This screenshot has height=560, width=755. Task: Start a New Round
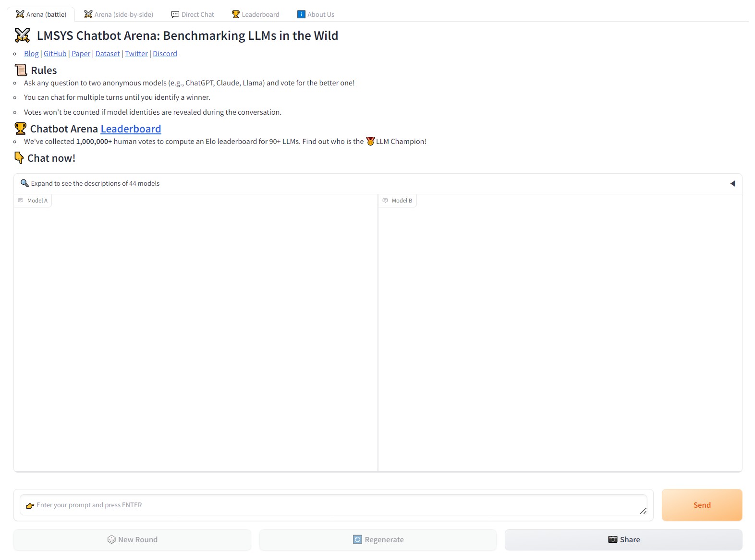(x=132, y=540)
